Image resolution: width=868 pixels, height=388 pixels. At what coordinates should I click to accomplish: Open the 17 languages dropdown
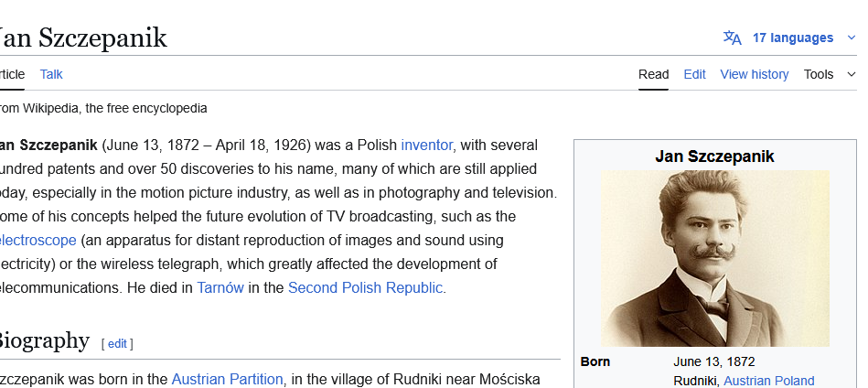pyautogui.click(x=793, y=38)
